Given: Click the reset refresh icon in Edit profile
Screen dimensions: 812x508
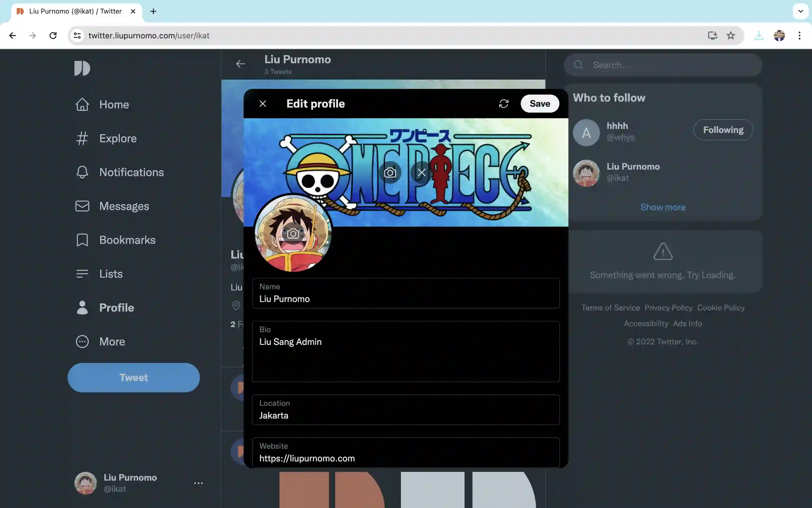Looking at the screenshot, I should coord(504,104).
